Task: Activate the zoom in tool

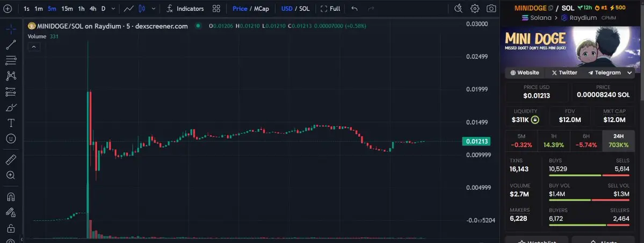Action: click(x=11, y=175)
